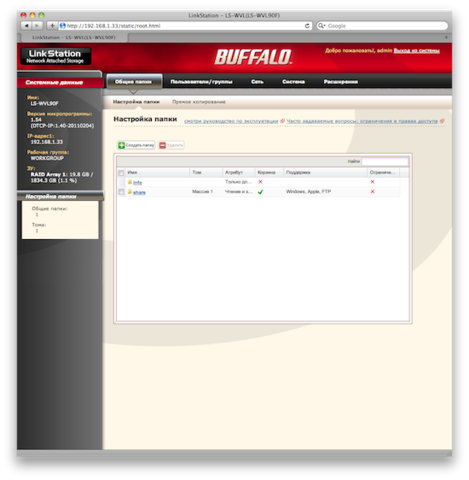
Task: Check the share folder row checkbox
Action: (x=121, y=192)
